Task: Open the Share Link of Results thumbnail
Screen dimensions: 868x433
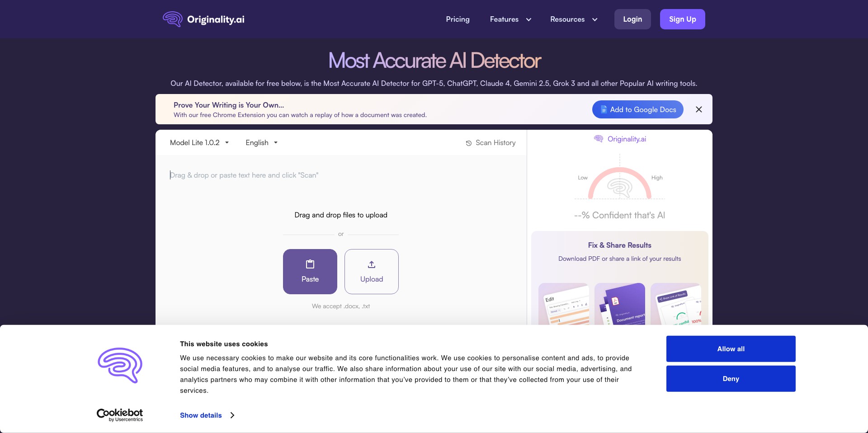Action: click(676, 304)
